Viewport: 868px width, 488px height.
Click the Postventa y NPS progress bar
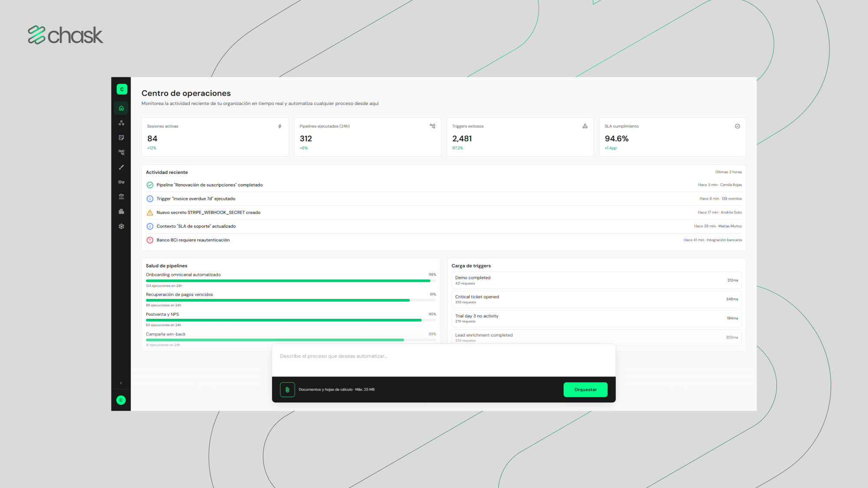291,320
